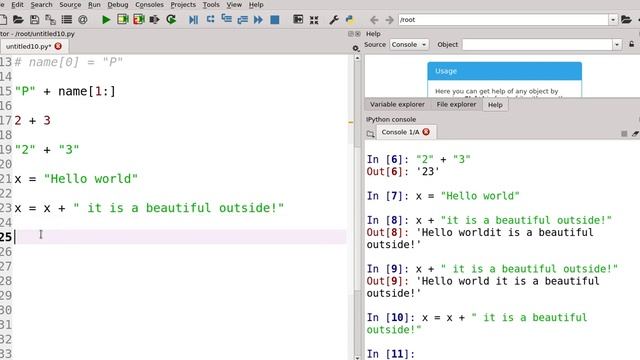Screen dimensions: 640x360
Task: Continue execution until next breakpoint
Action: pos(258,19)
